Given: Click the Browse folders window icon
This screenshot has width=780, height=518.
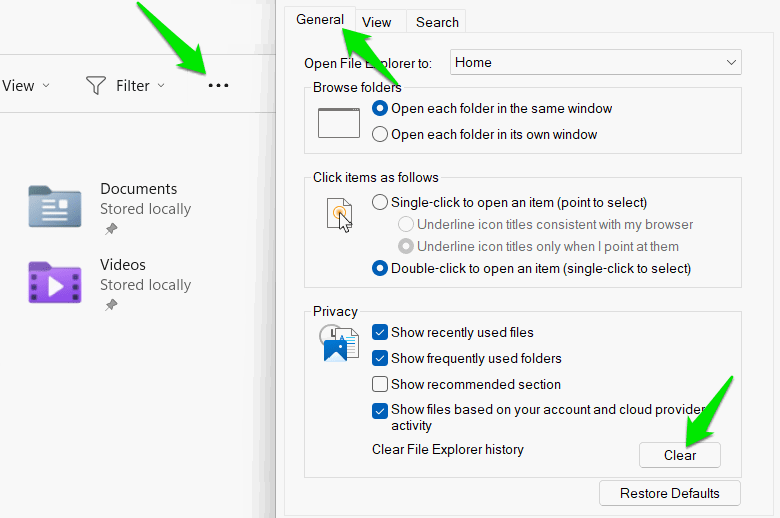Looking at the screenshot, I should [339, 122].
